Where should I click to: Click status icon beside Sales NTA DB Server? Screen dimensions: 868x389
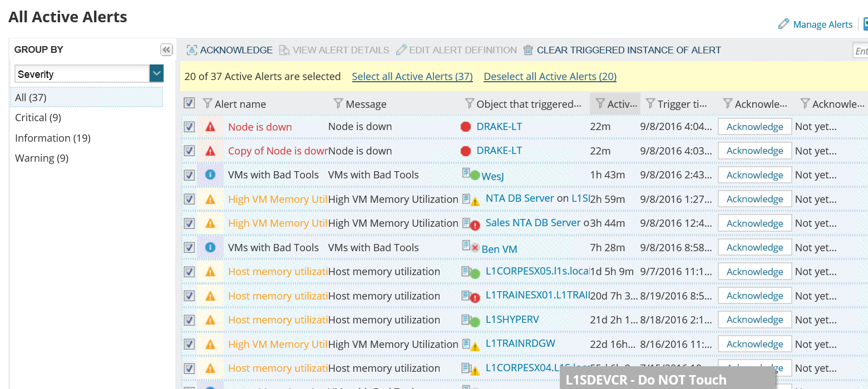coord(471,224)
